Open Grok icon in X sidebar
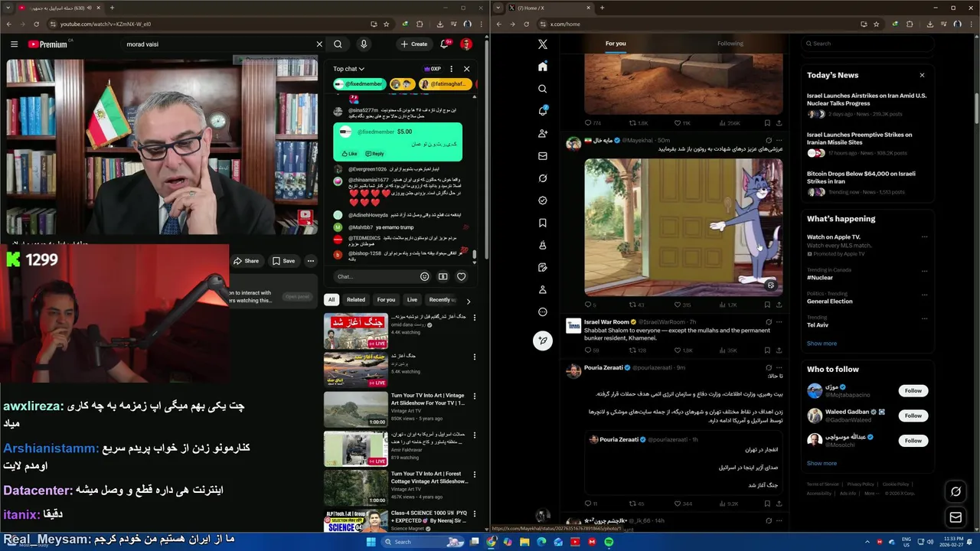 pos(542,178)
